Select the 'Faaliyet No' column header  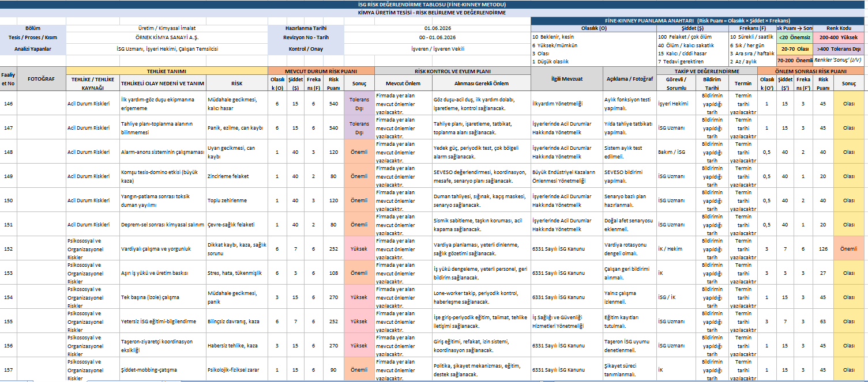pyautogui.click(x=8, y=79)
